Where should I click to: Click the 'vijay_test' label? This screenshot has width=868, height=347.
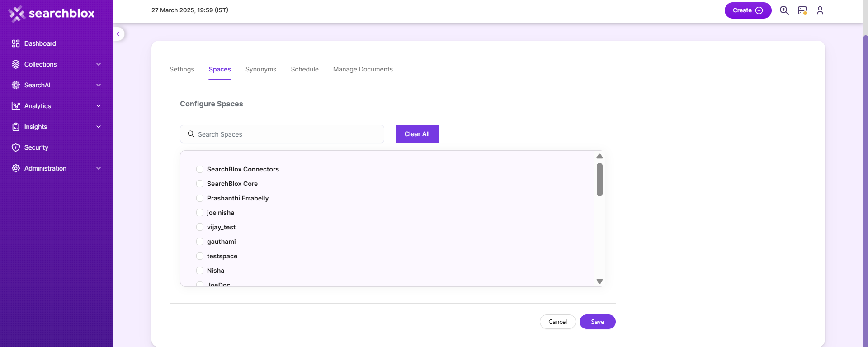coord(221,227)
